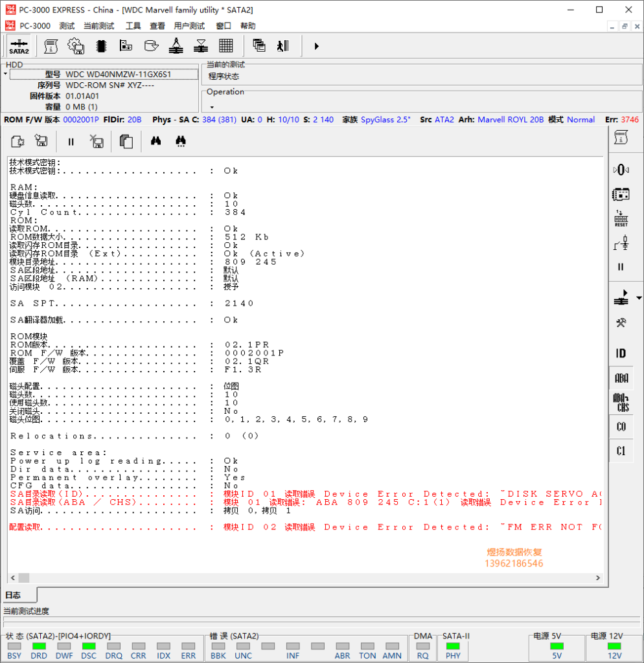Open the grid defect table icon
Image resolution: width=644 pixels, height=663 pixels.
click(x=226, y=45)
